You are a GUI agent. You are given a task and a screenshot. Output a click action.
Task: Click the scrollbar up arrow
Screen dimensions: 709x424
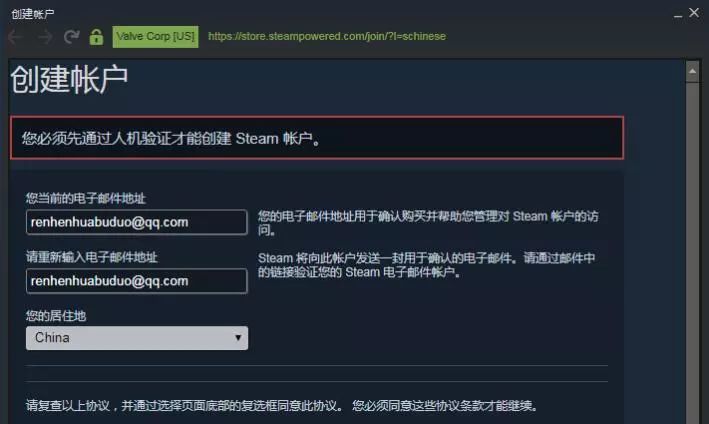tap(692, 72)
